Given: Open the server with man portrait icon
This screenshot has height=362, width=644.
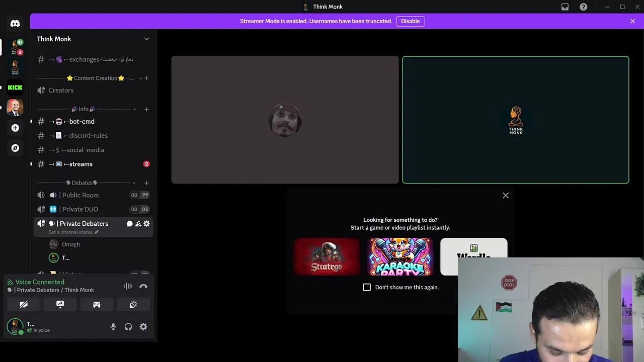Looking at the screenshot, I should tap(15, 108).
